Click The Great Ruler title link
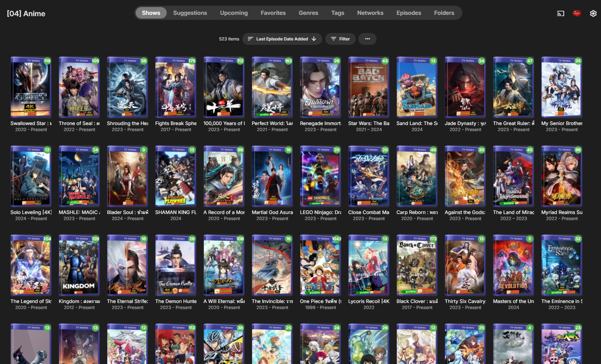The image size is (601, 364). pos(514,123)
